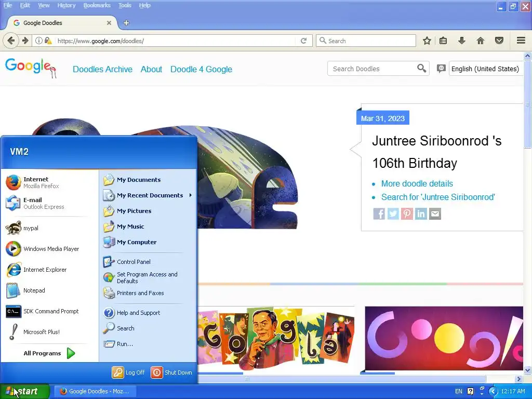Viewport: 532px width, 399px height.
Task: Open the Firefox Edit menu
Action: pos(25,5)
